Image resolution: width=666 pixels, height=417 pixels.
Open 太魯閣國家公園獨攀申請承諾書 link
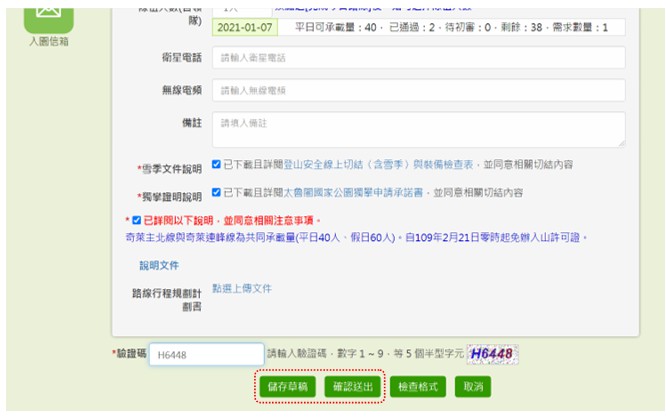pyautogui.click(x=353, y=192)
